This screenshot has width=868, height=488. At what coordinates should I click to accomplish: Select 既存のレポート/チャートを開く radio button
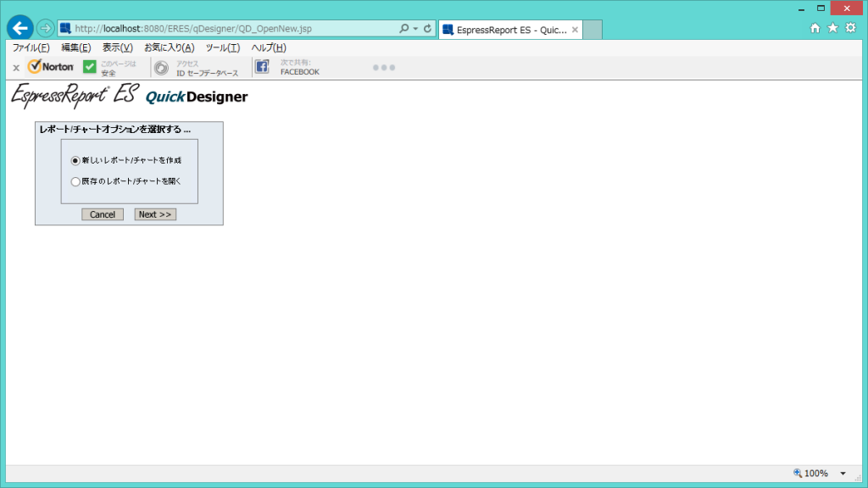point(75,181)
